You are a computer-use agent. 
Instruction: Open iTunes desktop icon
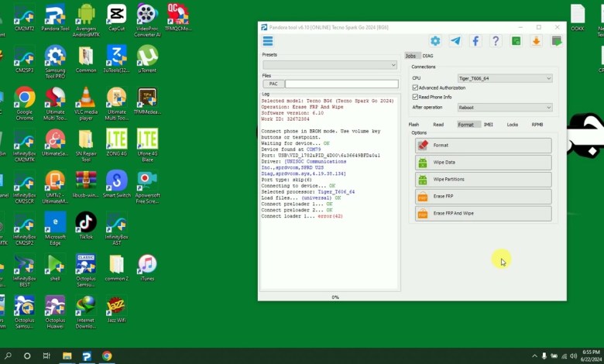(x=147, y=267)
